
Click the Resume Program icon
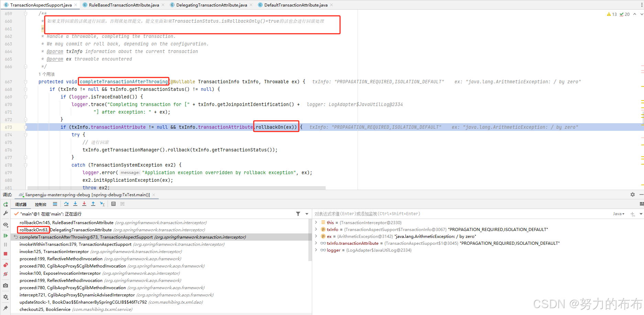(x=6, y=235)
